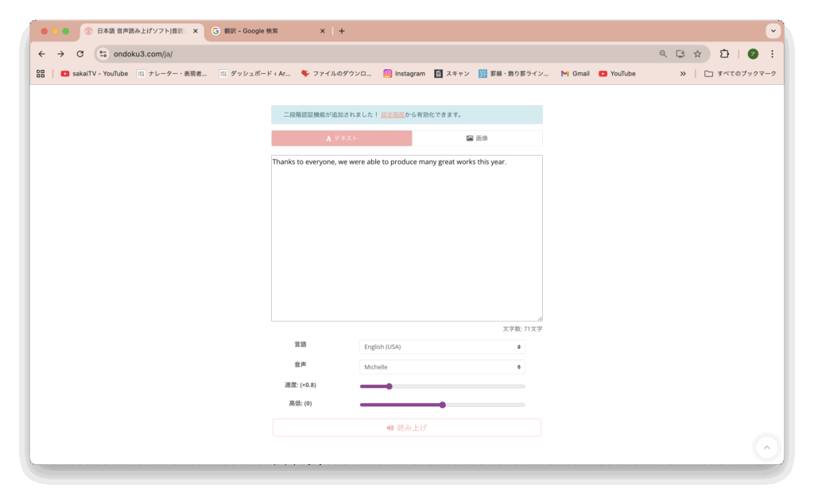Open Instagram bookmark
The width and height of the screenshot is (814, 504).
[404, 73]
